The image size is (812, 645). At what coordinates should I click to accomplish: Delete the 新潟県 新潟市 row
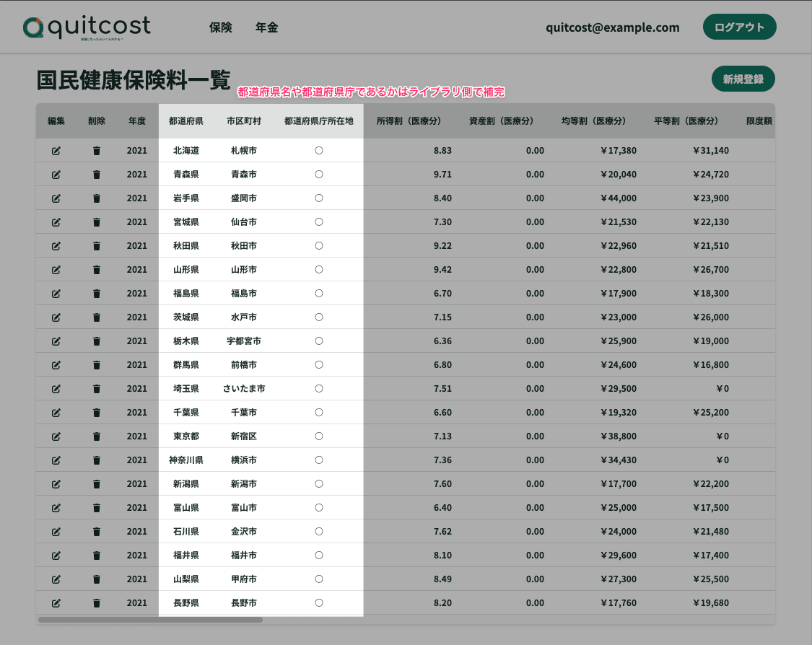(96, 484)
